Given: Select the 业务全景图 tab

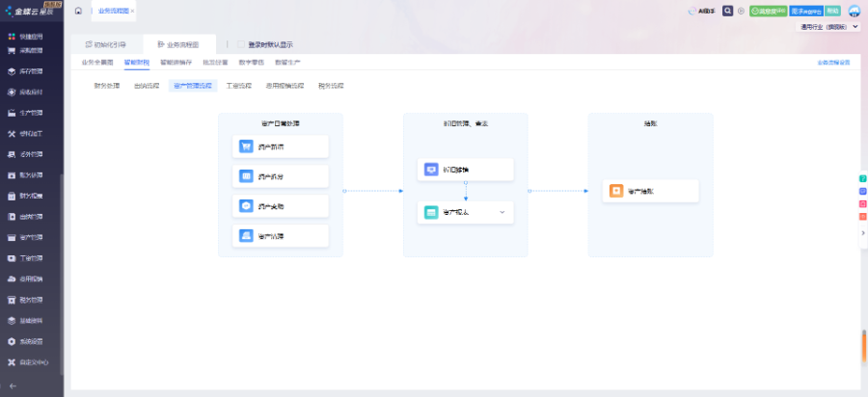Looking at the screenshot, I should click(97, 62).
